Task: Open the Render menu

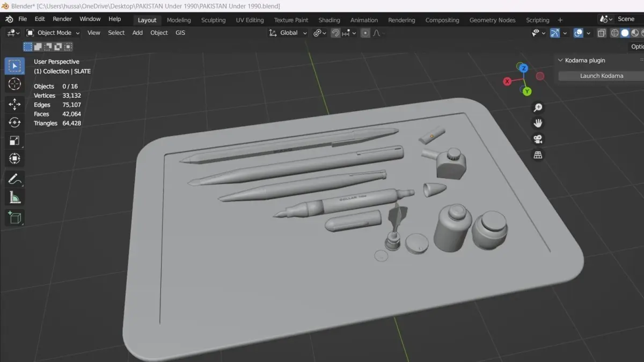Action: (x=62, y=19)
